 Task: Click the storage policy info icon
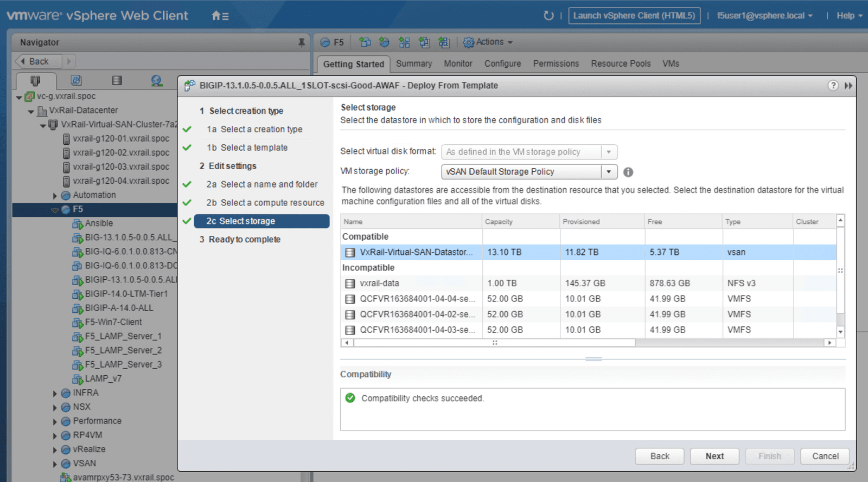[x=628, y=172]
